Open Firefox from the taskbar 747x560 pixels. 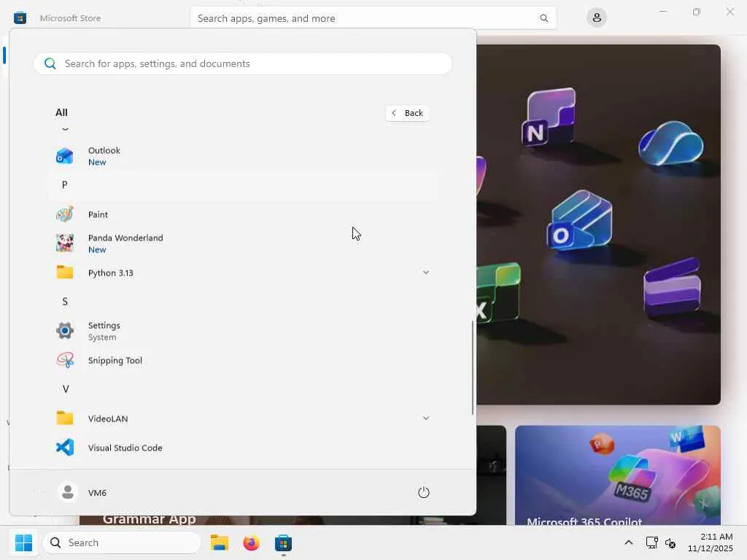pos(252,542)
